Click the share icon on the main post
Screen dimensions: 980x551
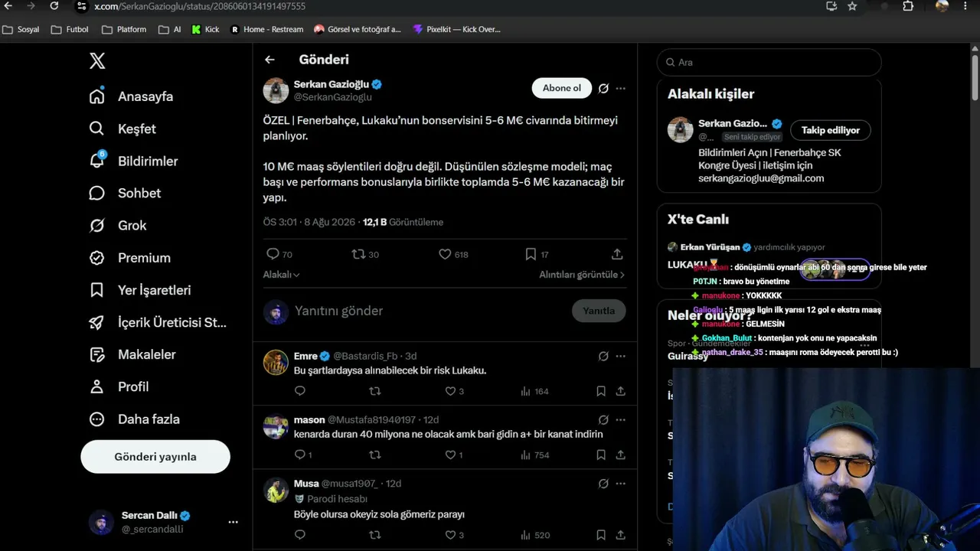click(x=617, y=254)
